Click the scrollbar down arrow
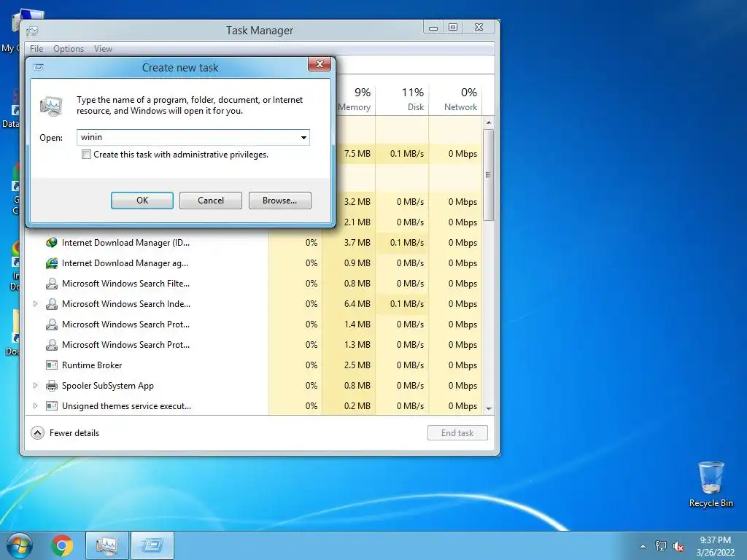The height and width of the screenshot is (560, 747). pyautogui.click(x=488, y=408)
